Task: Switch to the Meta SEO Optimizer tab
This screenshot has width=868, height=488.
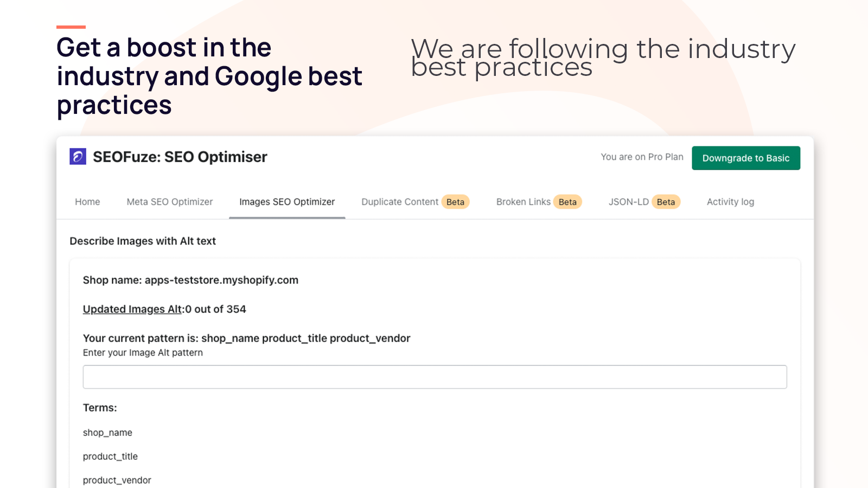Action: coord(170,202)
